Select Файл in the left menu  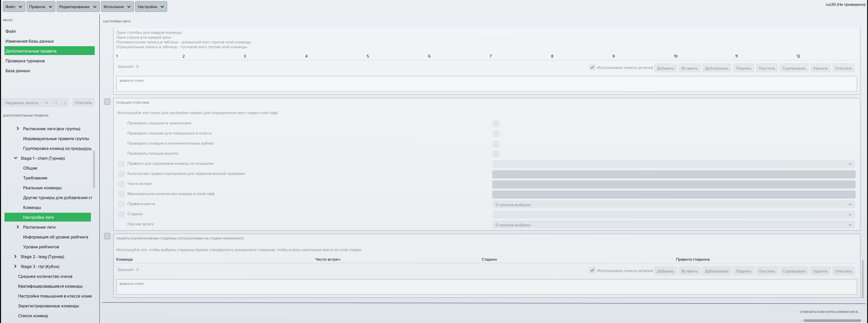coord(49,31)
